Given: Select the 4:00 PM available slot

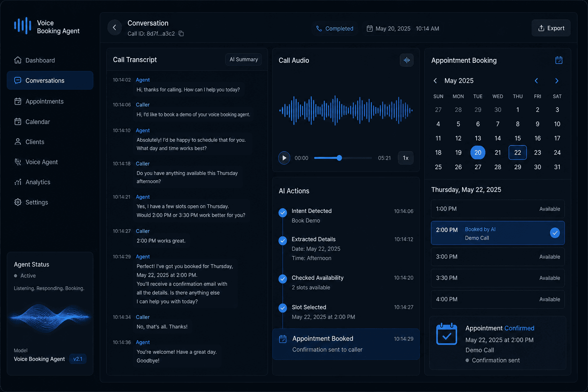Looking at the screenshot, I should [498, 299].
